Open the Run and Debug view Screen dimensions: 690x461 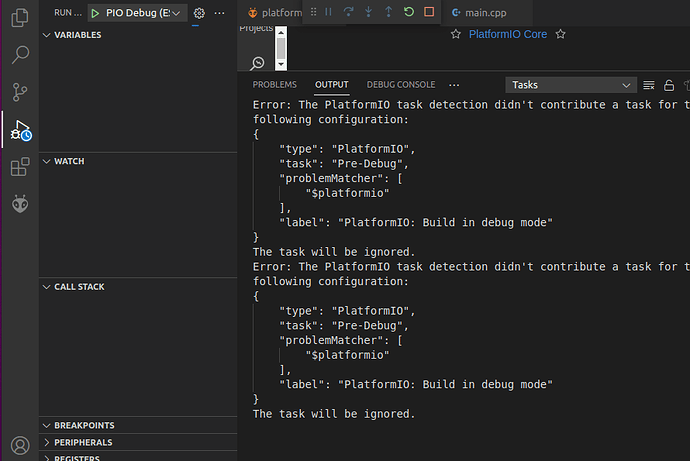coord(20,131)
